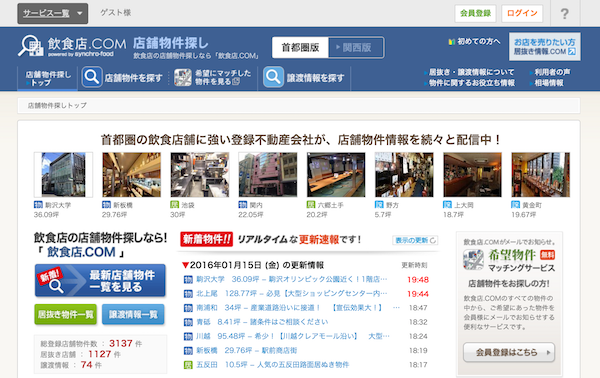
Task: Click the map icon for 希望にマッチした物件を見る
Action: click(183, 77)
